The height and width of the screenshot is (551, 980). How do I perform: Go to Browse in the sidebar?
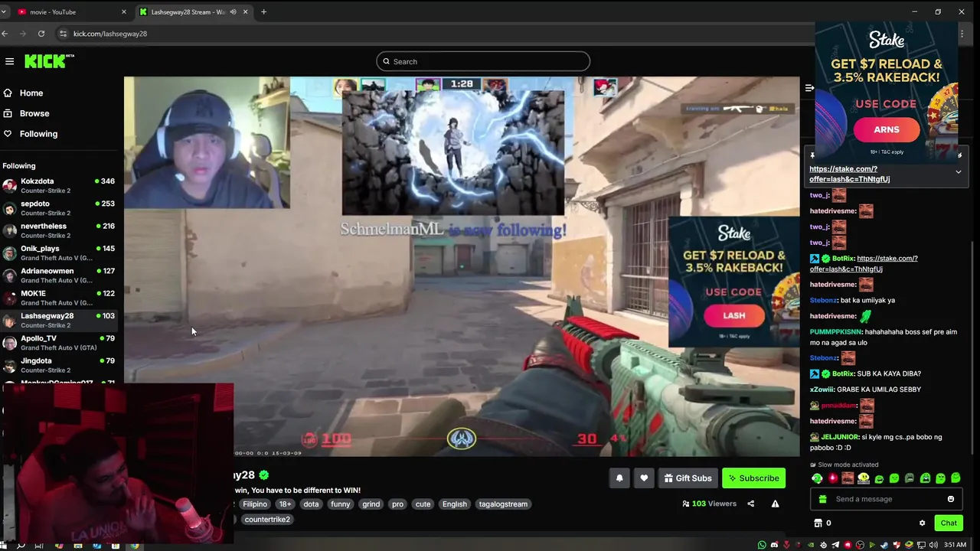(34, 113)
